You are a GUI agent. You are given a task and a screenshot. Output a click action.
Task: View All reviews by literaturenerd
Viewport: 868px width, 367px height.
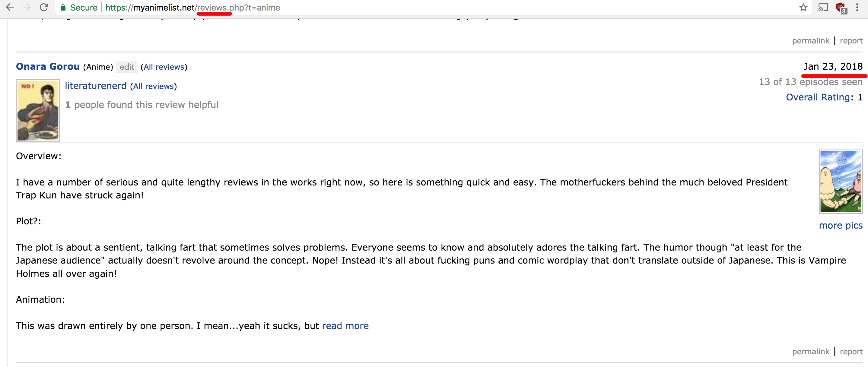[153, 86]
